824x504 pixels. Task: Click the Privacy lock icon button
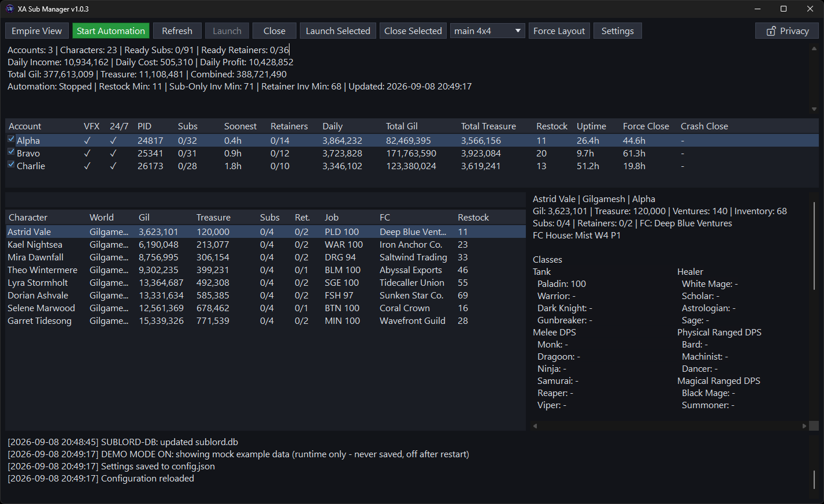[786, 31]
